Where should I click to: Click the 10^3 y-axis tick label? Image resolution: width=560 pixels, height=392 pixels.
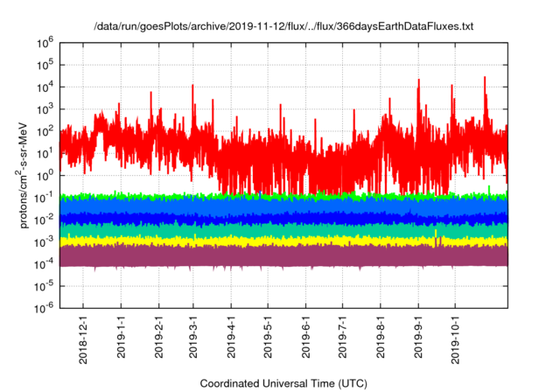(x=45, y=109)
